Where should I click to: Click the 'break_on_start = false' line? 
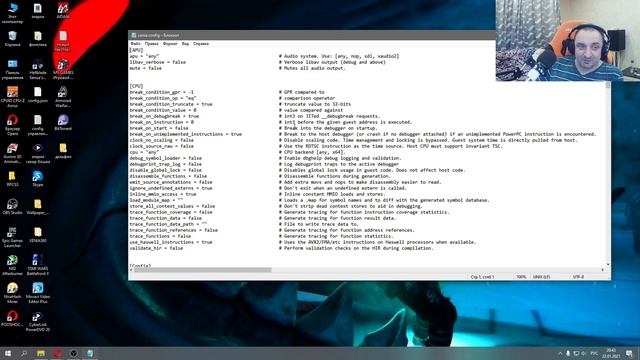tap(159, 128)
